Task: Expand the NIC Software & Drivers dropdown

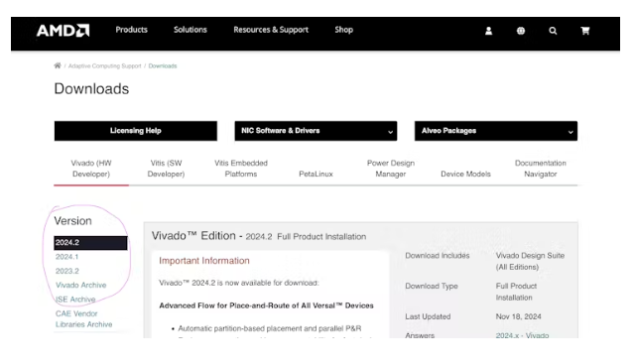Action: click(316, 131)
